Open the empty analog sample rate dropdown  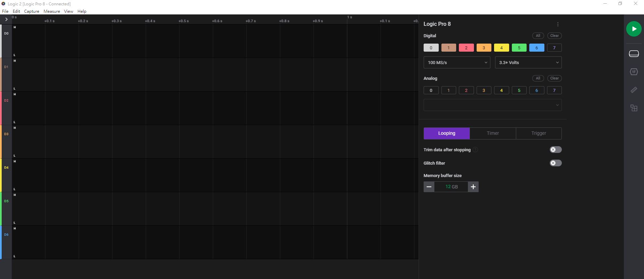(492, 105)
